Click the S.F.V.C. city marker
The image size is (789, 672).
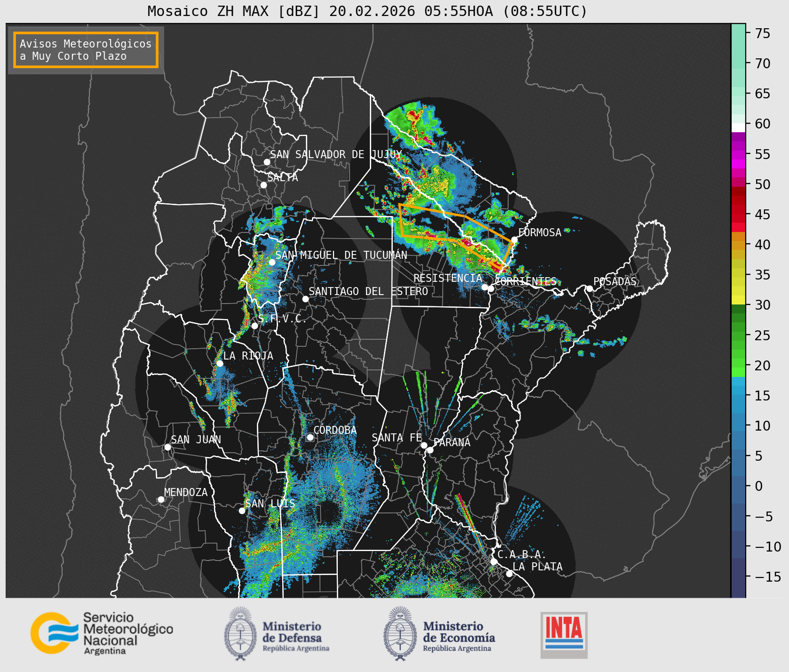(x=255, y=326)
